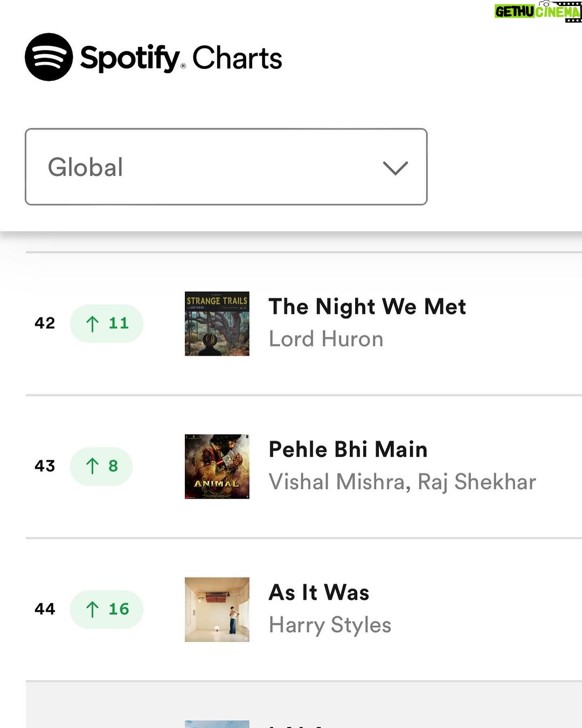Click the Charts heading text
Viewport: 582px width, 728px height.
237,58
